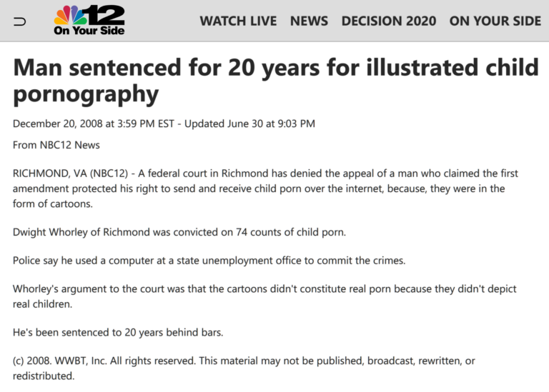The height and width of the screenshot is (392, 549).
Task: Click the state unemployment office sentence
Action: [x=209, y=261]
